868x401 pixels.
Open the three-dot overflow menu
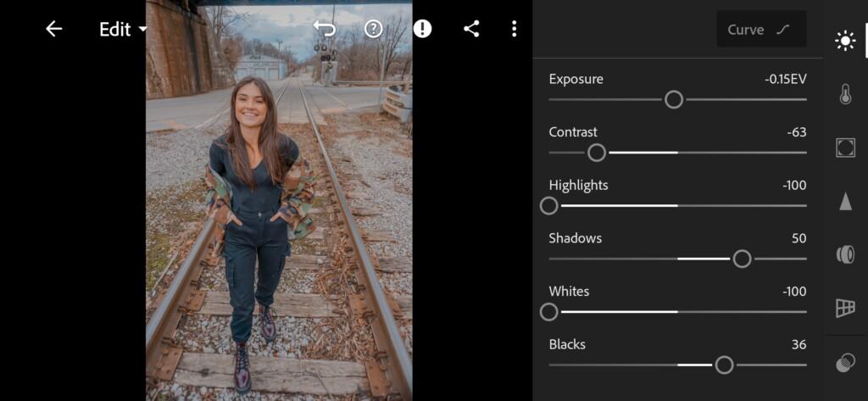pyautogui.click(x=515, y=29)
